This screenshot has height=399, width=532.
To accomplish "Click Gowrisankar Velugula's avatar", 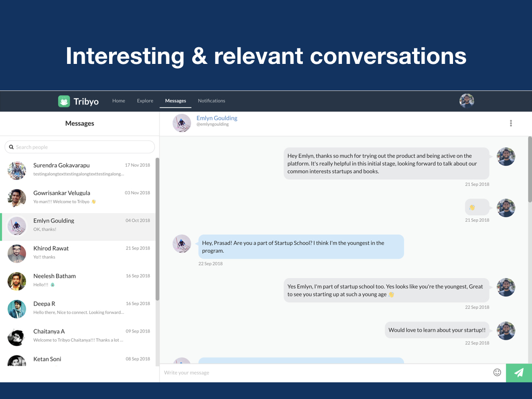I will click(17, 198).
